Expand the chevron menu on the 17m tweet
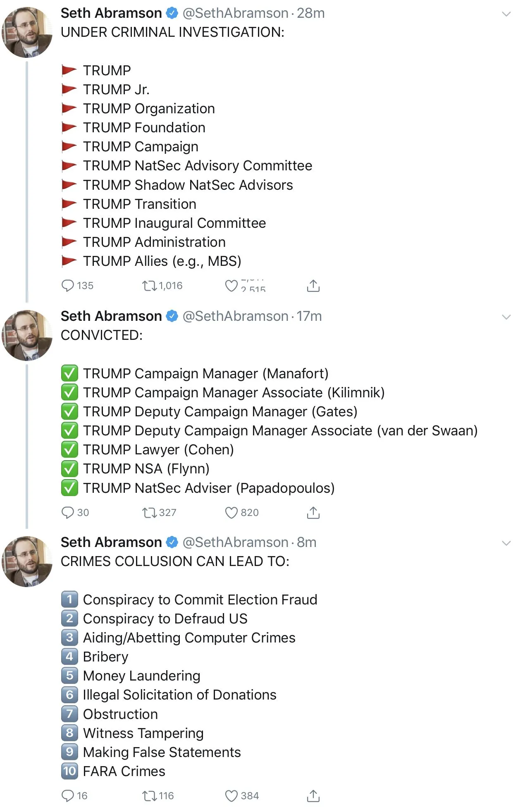Image resolution: width=513 pixels, height=812 pixels. click(506, 317)
